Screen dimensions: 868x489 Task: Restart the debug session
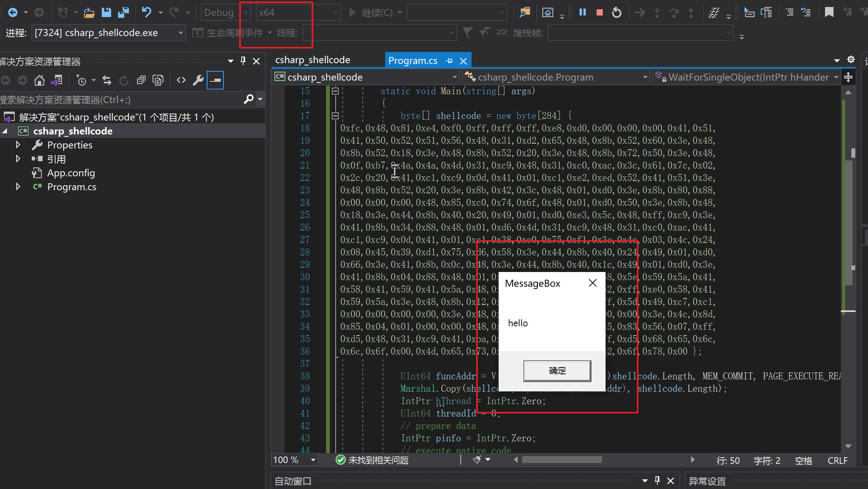pyautogui.click(x=616, y=12)
